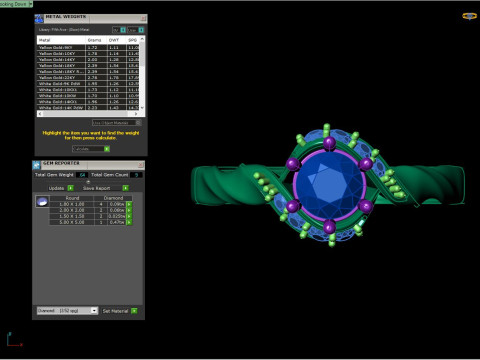The image size is (480, 360).
Task: Select the Yellow Gold 22KY row
Action: pos(88,77)
